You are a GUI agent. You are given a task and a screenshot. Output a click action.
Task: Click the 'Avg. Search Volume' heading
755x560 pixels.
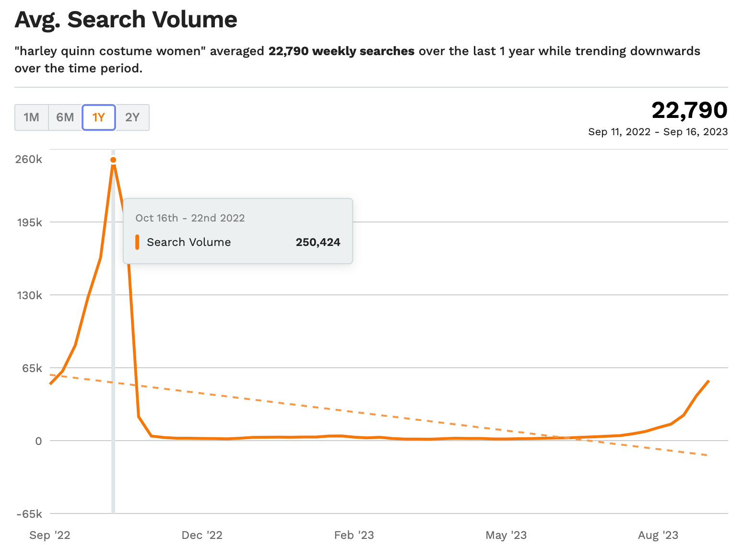[126, 20]
